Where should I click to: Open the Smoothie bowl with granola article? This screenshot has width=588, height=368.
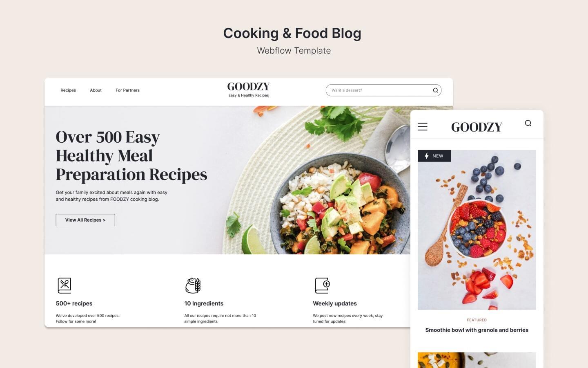477,330
